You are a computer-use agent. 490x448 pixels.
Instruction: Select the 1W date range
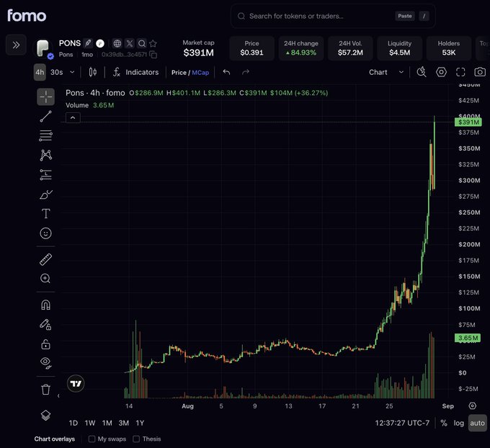[90, 423]
